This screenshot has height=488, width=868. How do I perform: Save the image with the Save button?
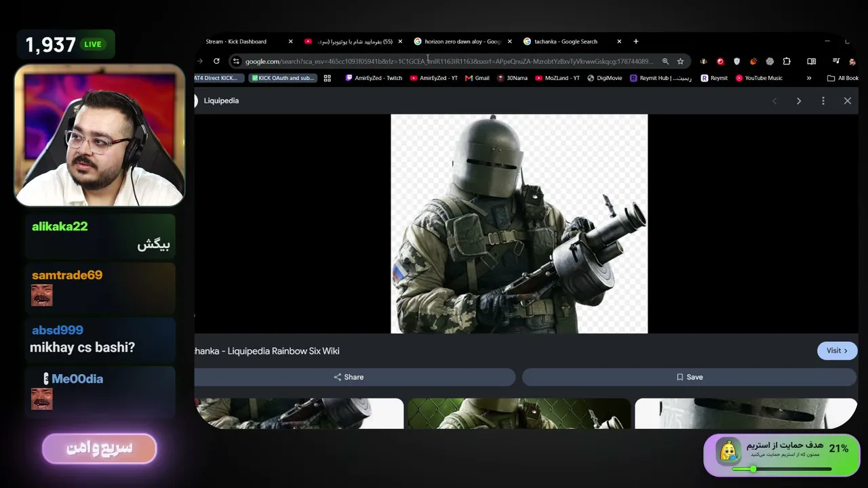point(689,377)
